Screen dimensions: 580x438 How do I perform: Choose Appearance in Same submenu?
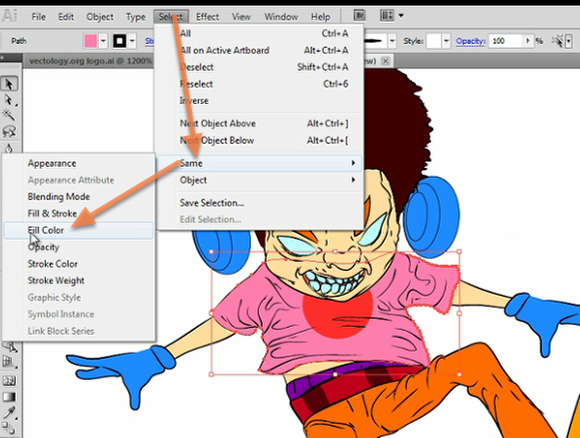78,163
